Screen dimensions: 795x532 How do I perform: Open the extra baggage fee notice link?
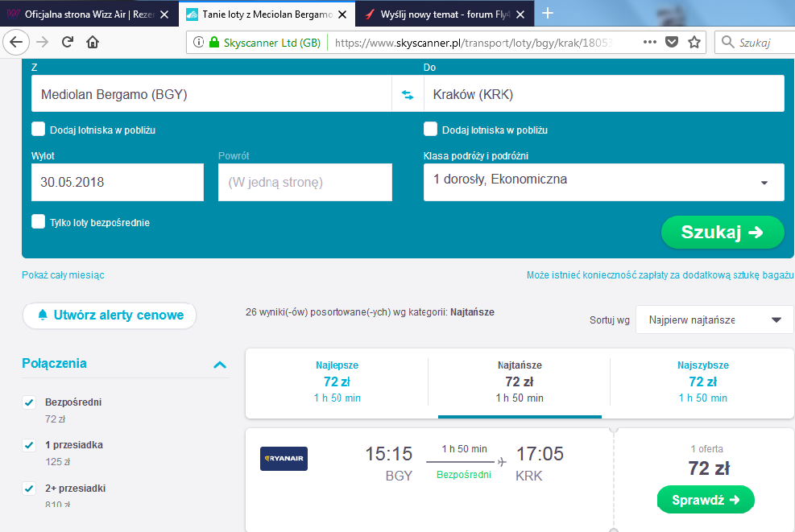[x=660, y=275]
